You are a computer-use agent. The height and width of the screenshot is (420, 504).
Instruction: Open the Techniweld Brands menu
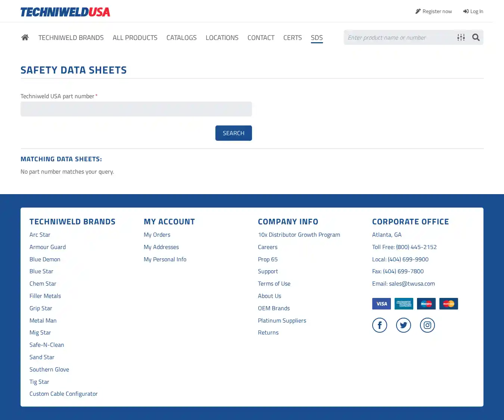pyautogui.click(x=71, y=38)
